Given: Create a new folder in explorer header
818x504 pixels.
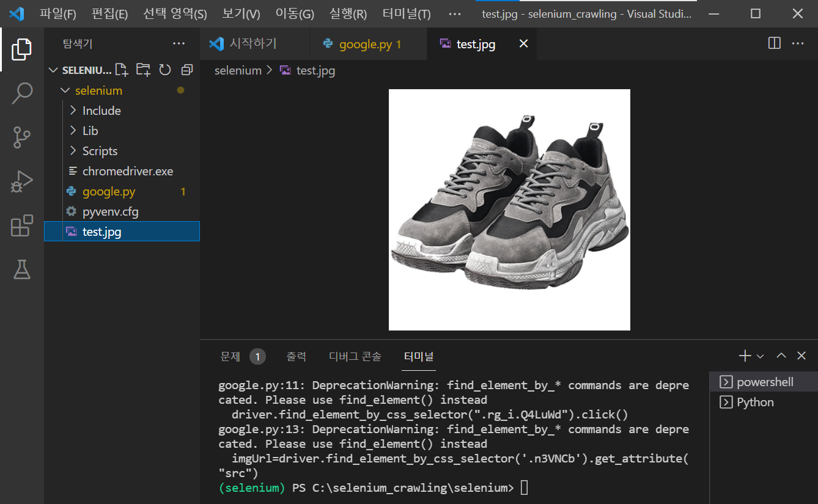Looking at the screenshot, I should [x=143, y=70].
